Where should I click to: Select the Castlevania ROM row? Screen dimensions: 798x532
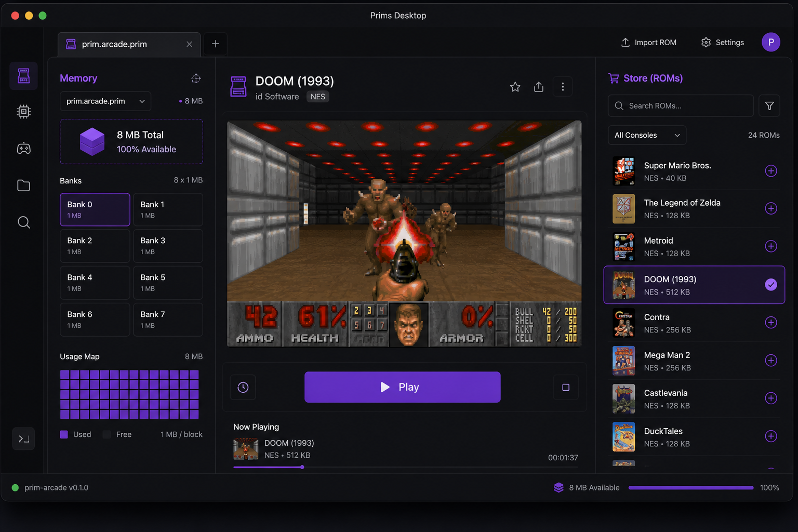pos(694,398)
